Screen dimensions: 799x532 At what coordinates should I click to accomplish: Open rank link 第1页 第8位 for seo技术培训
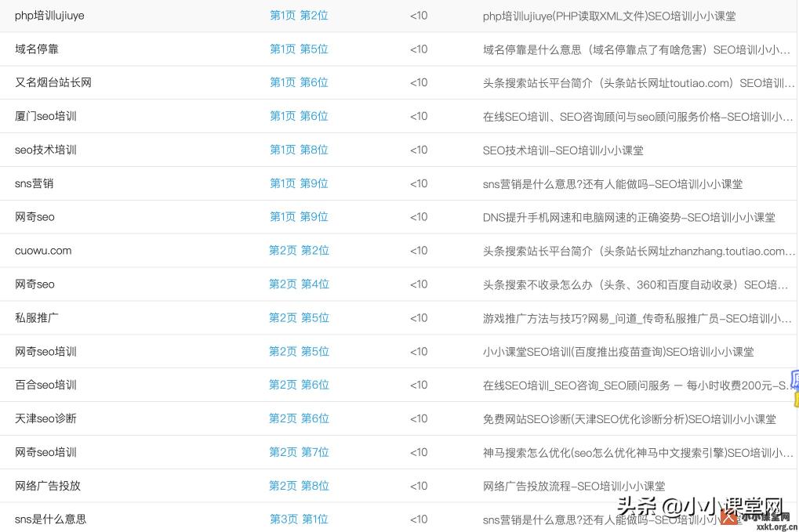[299, 150]
